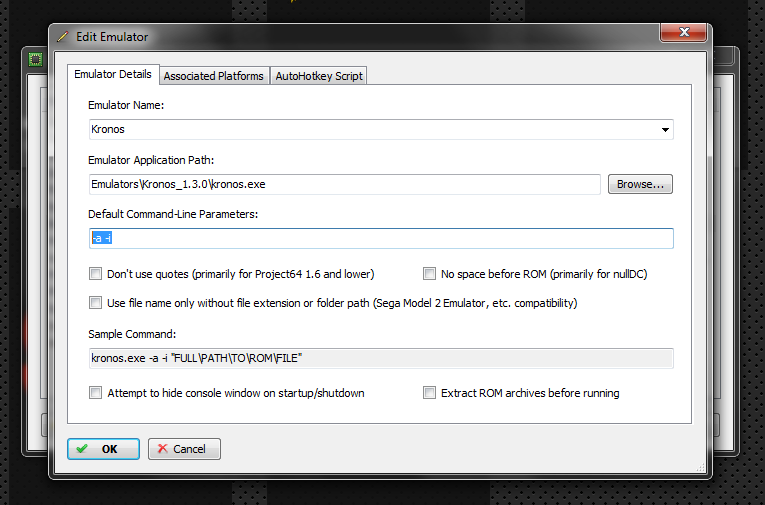This screenshot has height=505, width=765.
Task: Click the Default Command-Line Parameters field
Action: (381, 239)
